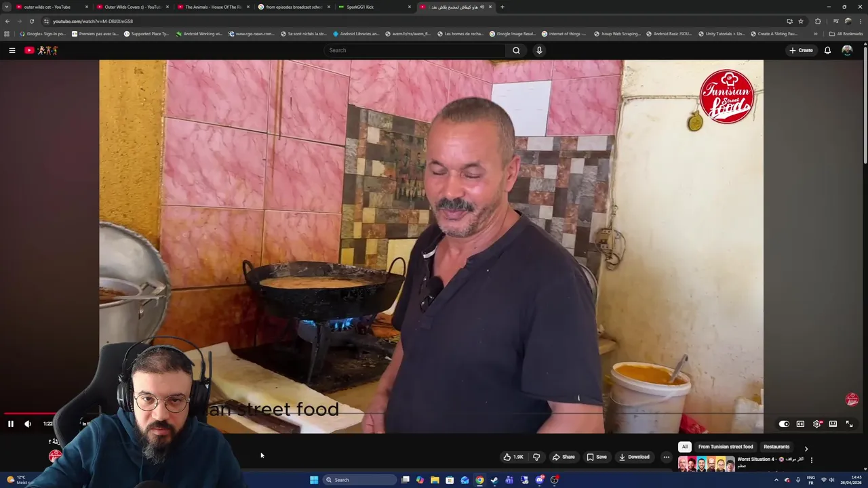This screenshot has width=868, height=488.
Task: Enter fullscreen mode
Action: [x=849, y=424]
